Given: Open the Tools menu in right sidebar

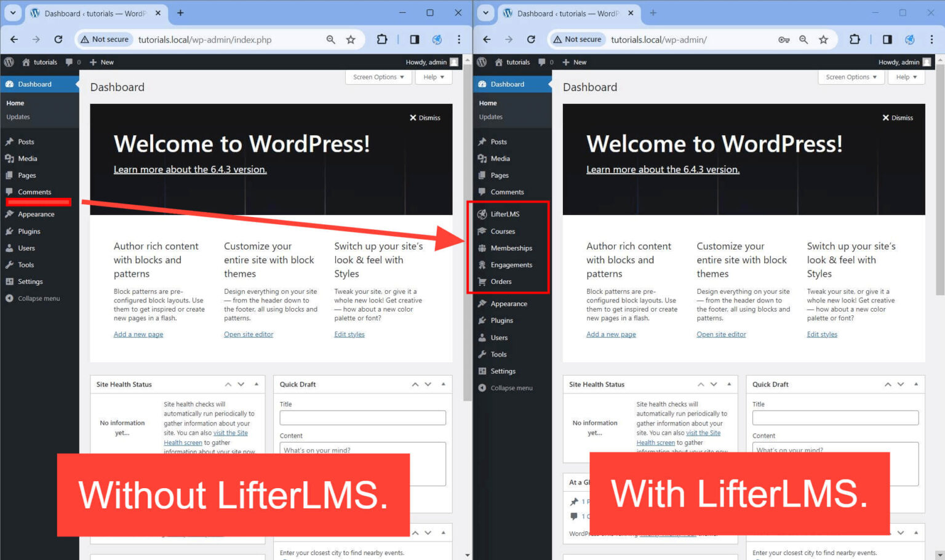Looking at the screenshot, I should pyautogui.click(x=498, y=354).
